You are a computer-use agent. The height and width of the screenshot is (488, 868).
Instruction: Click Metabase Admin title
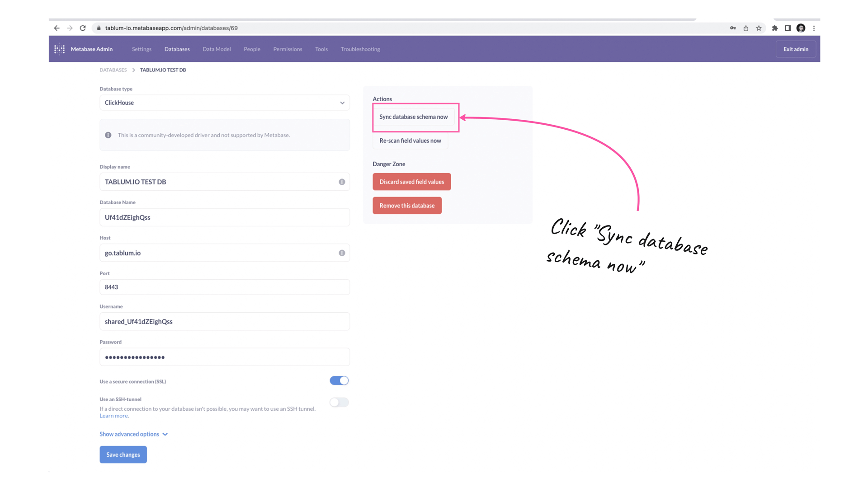pyautogui.click(x=92, y=49)
